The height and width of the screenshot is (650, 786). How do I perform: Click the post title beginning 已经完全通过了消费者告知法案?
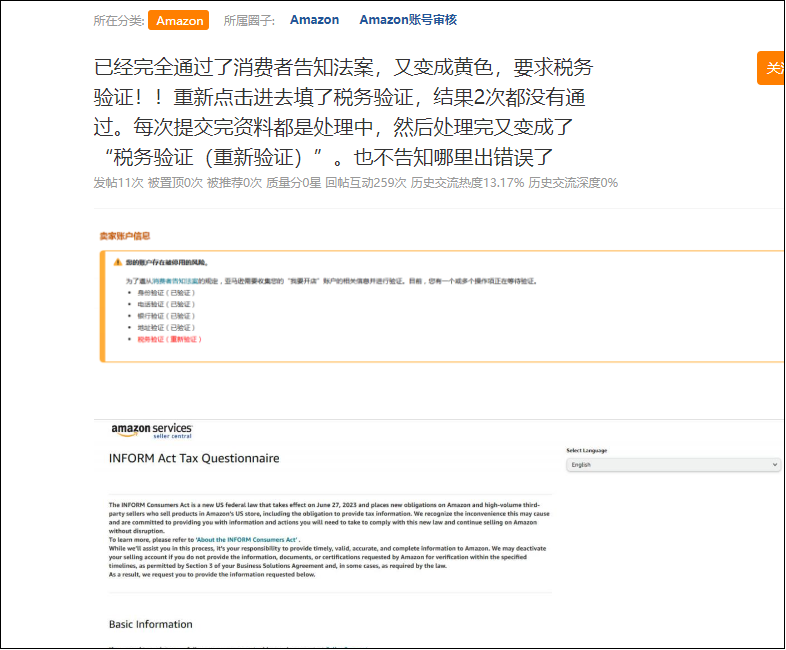(343, 112)
